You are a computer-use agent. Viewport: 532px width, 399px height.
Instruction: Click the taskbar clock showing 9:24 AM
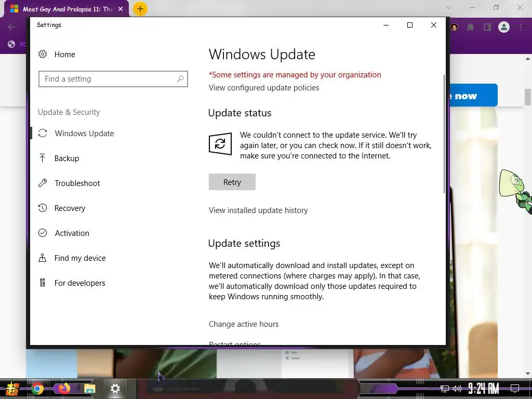coord(483,389)
